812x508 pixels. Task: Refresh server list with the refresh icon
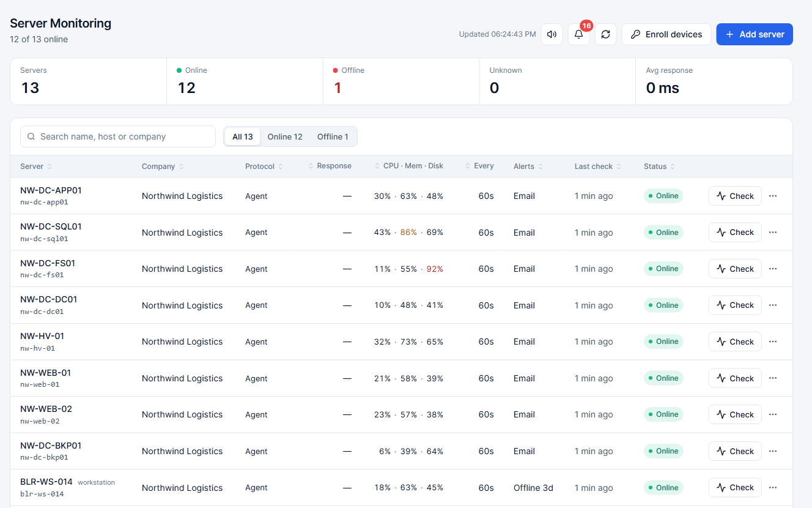tap(605, 34)
